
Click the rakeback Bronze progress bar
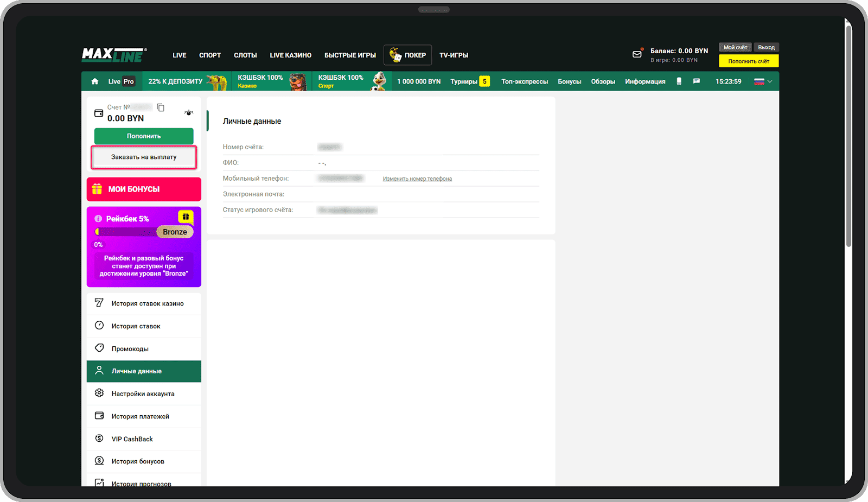tap(127, 232)
